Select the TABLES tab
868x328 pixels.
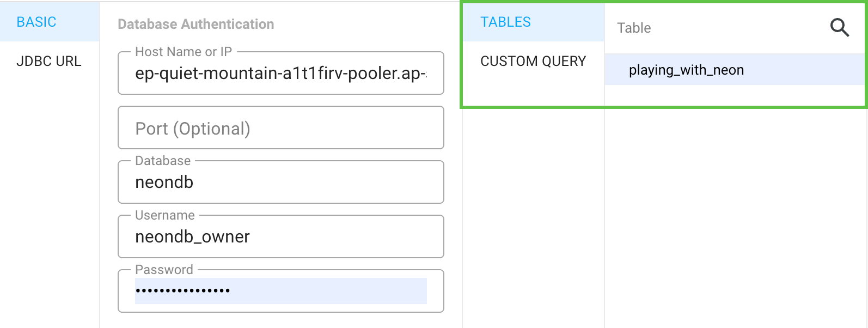click(505, 22)
